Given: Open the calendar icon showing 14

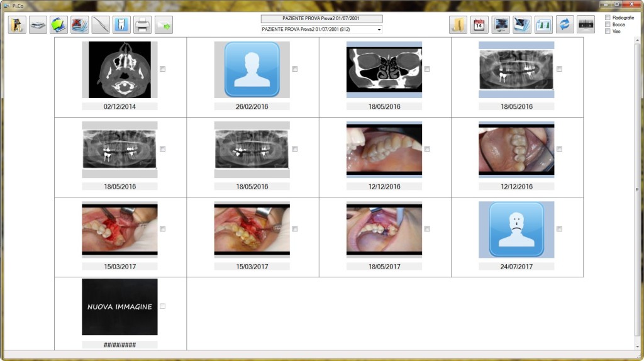Looking at the screenshot, I should [479, 25].
